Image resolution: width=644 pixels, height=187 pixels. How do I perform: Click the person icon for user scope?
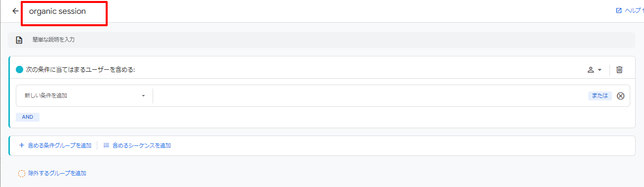(590, 70)
